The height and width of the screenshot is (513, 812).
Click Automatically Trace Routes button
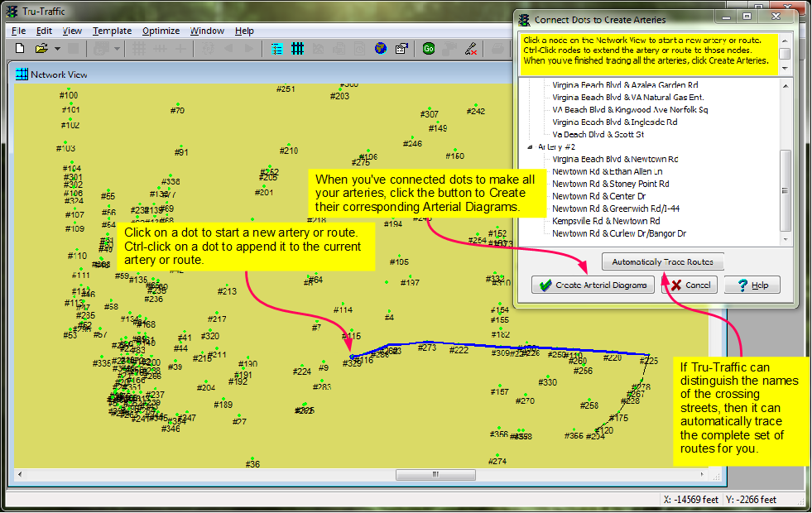pyautogui.click(x=662, y=262)
